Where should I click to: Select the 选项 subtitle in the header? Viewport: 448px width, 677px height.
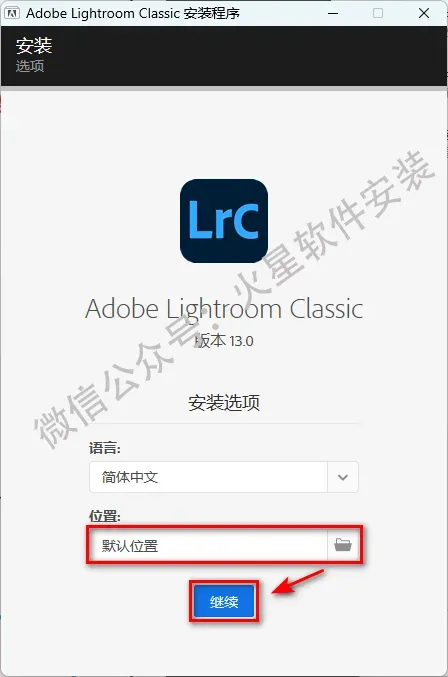30,66
